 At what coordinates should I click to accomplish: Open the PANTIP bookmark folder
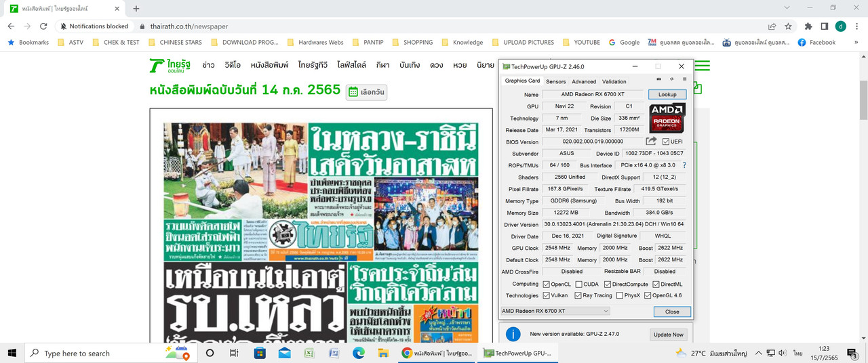point(366,42)
